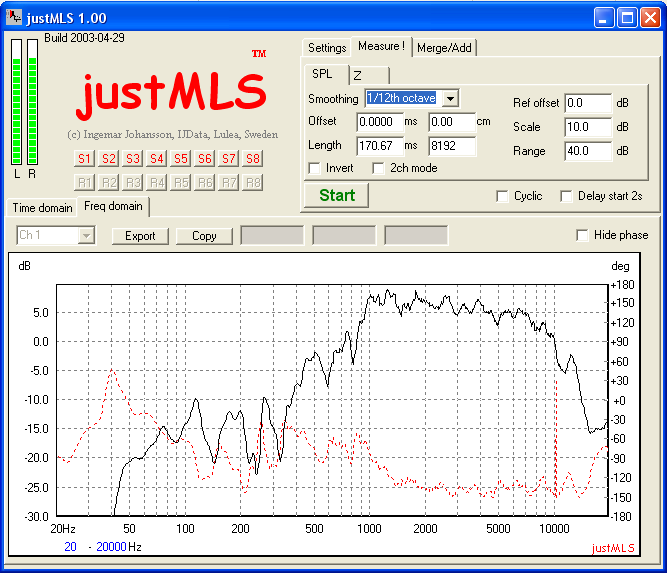Click the upper frequency limit 20000
Screen dimensions: 667x573
click(111, 547)
